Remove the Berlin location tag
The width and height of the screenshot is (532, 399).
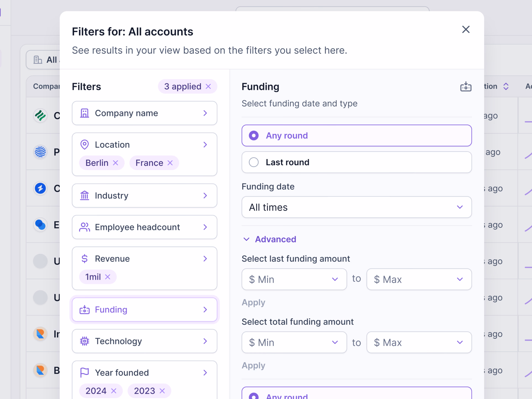[x=116, y=163]
